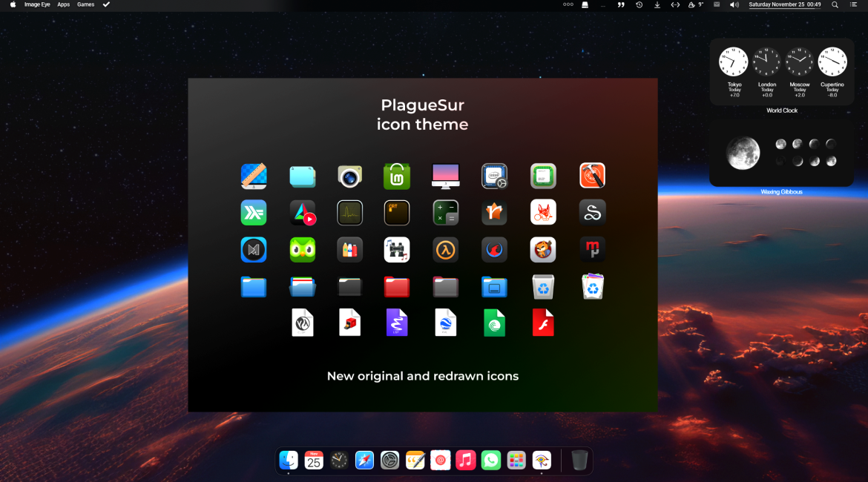Viewport: 868px width, 482px height.
Task: Open the Half-Life lambda icon
Action: point(445,249)
